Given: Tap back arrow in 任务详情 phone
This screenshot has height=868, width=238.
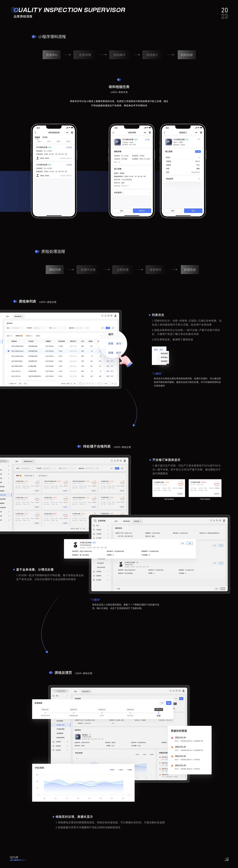Looking at the screenshot, I should 113,132.
